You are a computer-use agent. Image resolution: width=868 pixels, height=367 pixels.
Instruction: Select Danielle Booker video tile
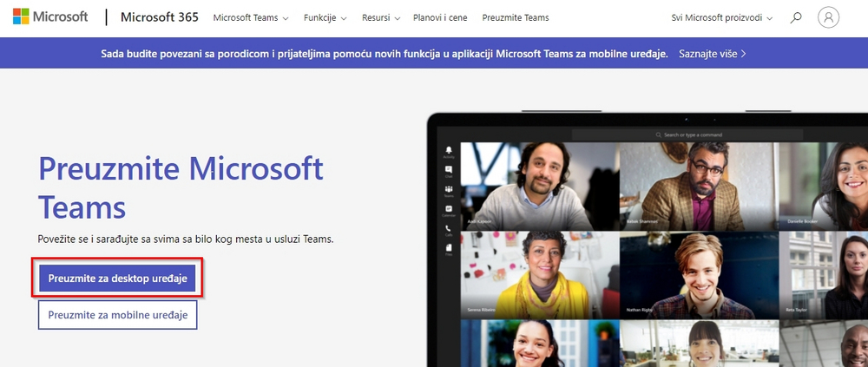coord(824,187)
